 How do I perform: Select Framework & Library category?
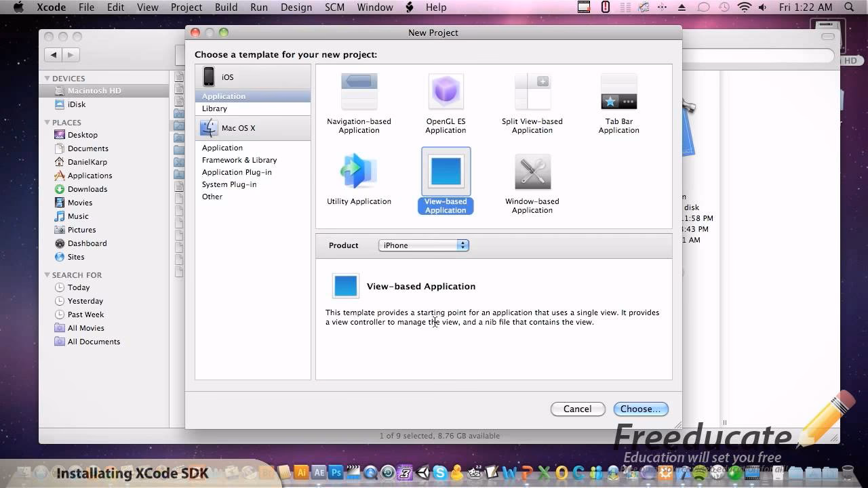click(x=252, y=160)
